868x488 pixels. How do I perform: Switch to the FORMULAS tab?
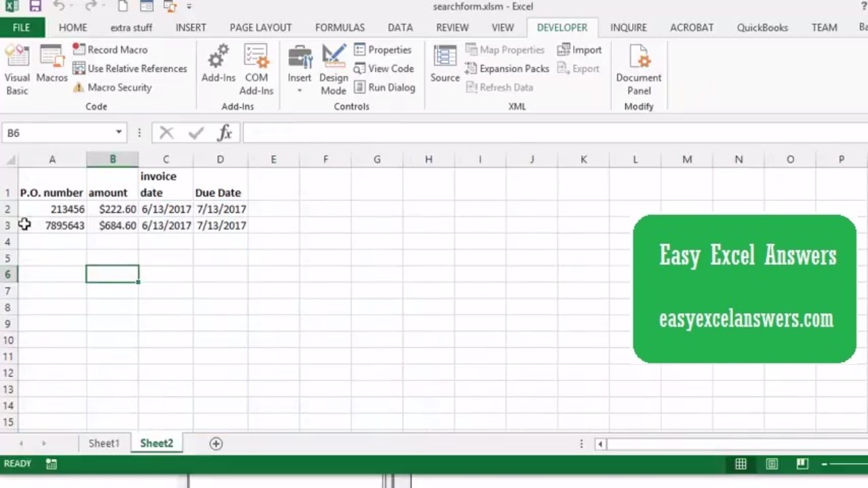coord(340,28)
